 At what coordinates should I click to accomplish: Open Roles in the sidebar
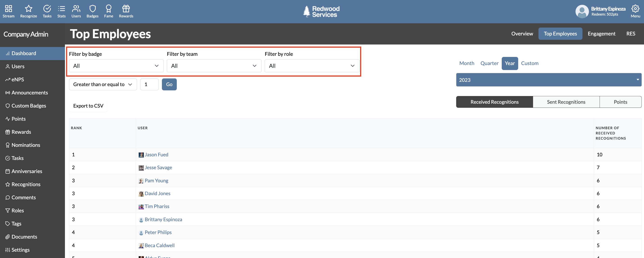(32, 211)
